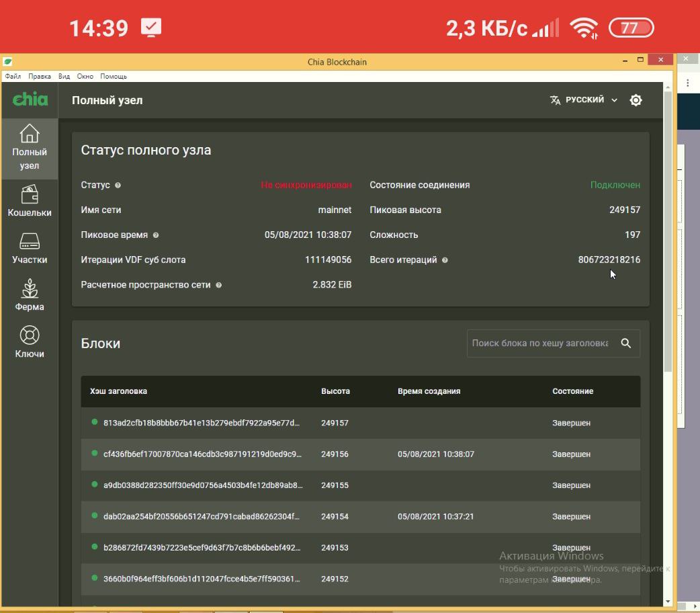Click the translate language icon

pyautogui.click(x=555, y=100)
